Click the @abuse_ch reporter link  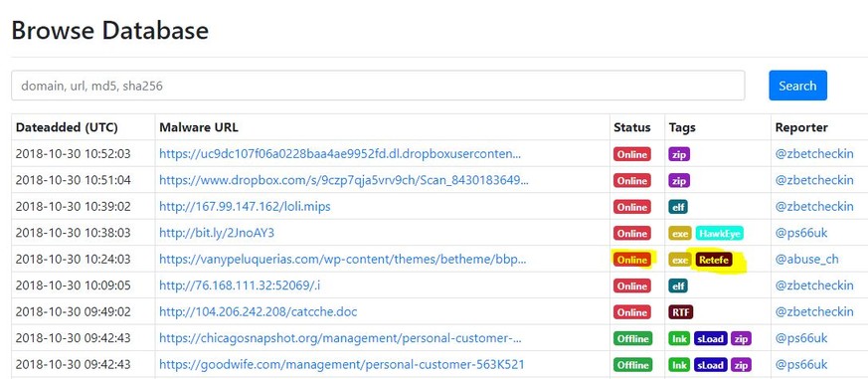(806, 260)
